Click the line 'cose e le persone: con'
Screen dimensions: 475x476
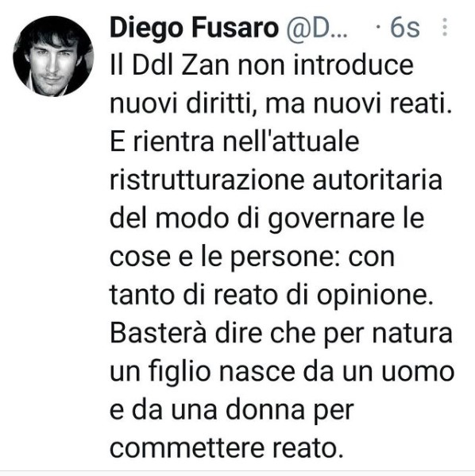pyautogui.click(x=253, y=257)
